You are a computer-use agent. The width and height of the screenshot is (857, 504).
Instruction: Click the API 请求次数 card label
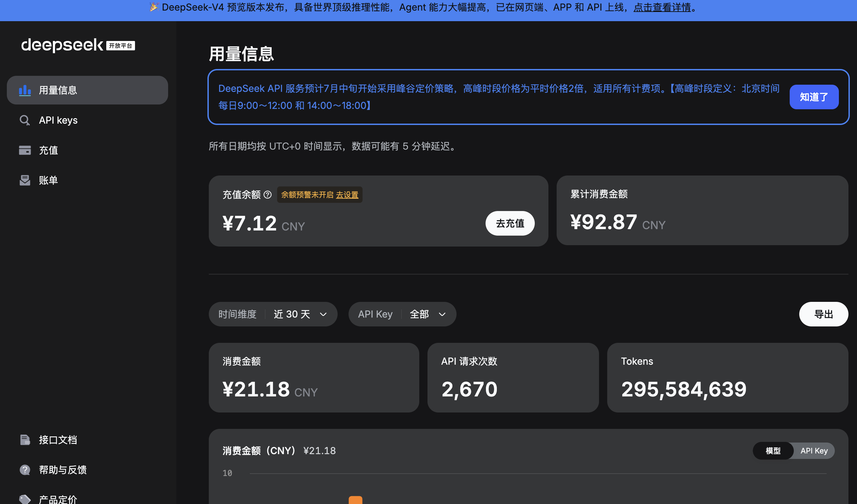(x=469, y=362)
